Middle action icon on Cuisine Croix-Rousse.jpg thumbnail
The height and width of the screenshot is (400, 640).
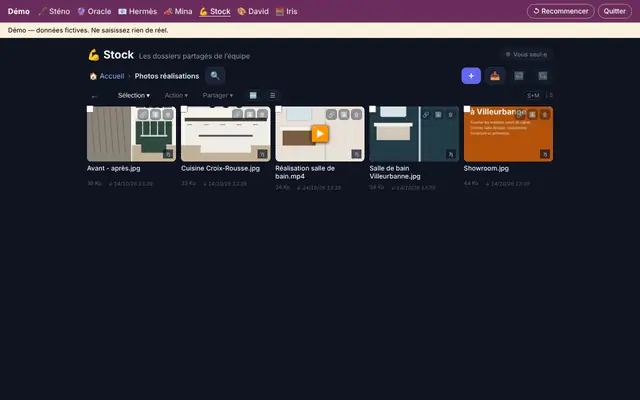point(250,115)
